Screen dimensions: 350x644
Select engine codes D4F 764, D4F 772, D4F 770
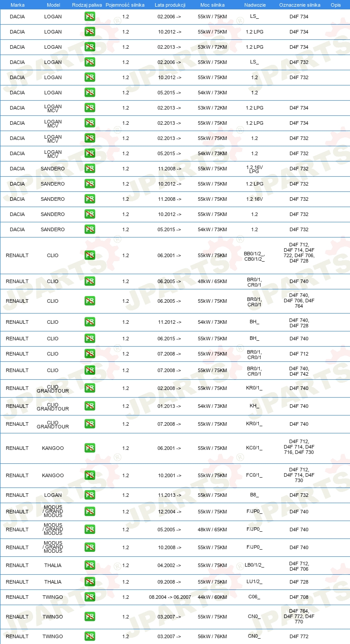pos(299,616)
